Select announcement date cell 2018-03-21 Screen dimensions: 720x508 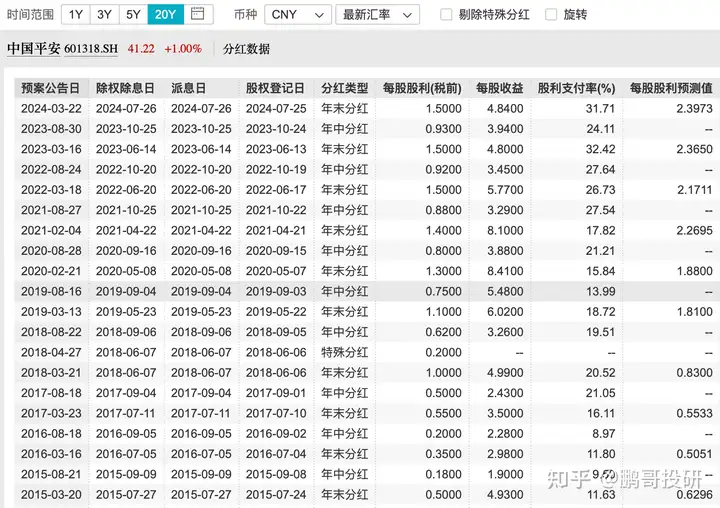(51, 373)
